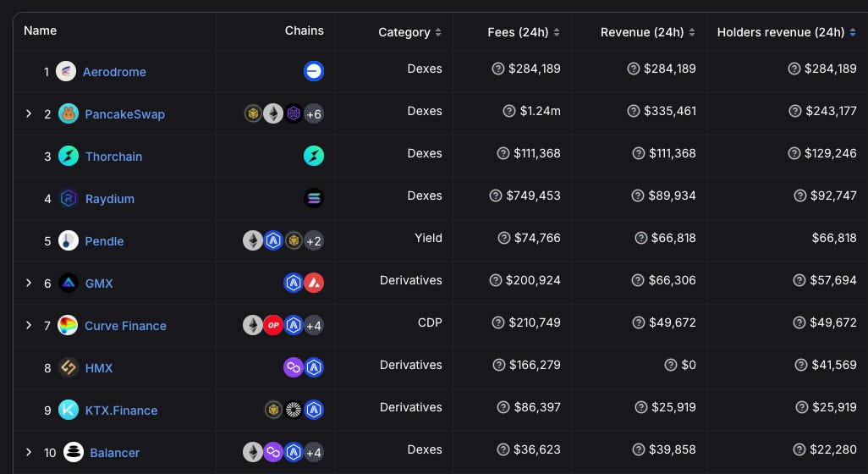868x474 pixels.
Task: Click the help icon beside Raydium revenue $89,934
Action: (x=638, y=196)
